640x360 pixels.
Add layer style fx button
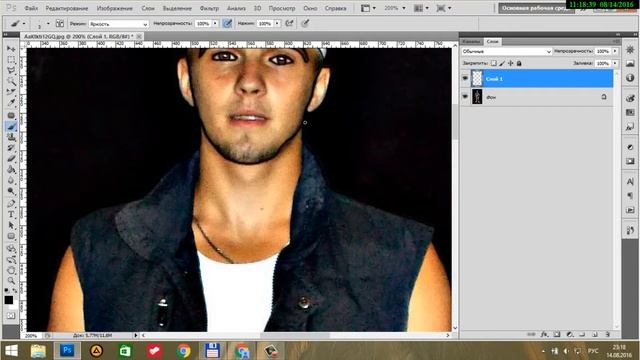(544, 334)
